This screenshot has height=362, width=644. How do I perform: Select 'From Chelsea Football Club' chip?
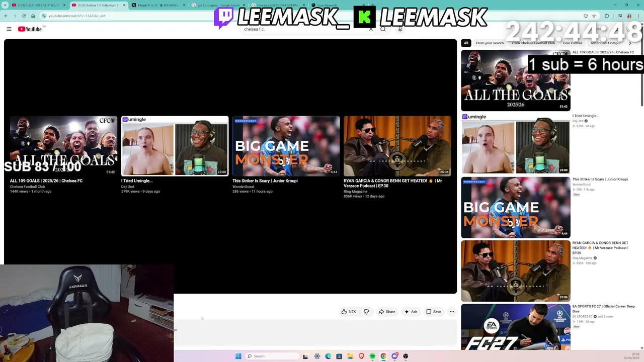(x=533, y=43)
